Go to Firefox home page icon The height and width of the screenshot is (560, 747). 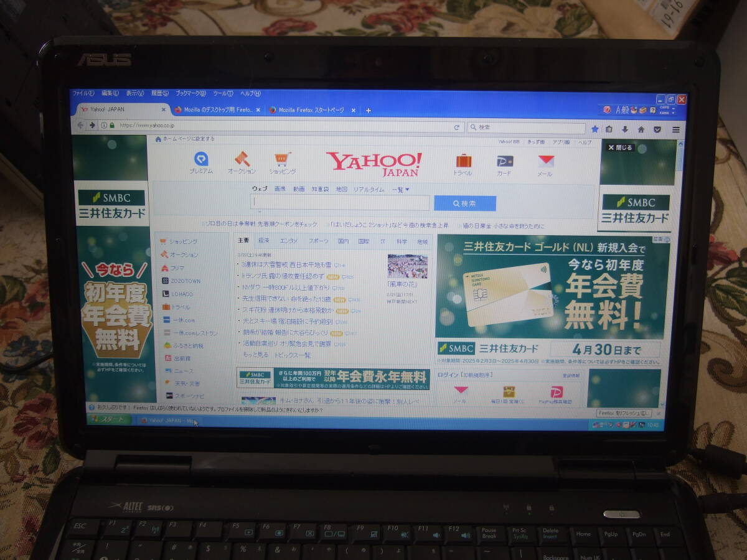641,129
